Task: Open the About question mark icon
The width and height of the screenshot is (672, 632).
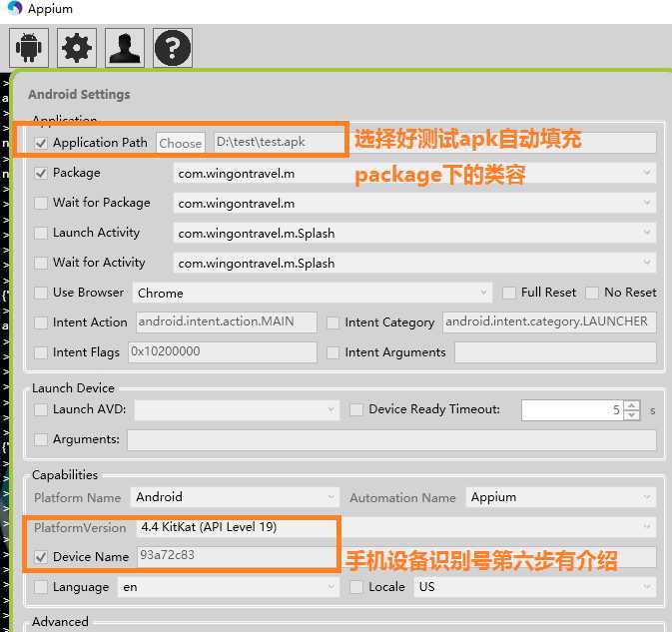Action: (x=173, y=48)
